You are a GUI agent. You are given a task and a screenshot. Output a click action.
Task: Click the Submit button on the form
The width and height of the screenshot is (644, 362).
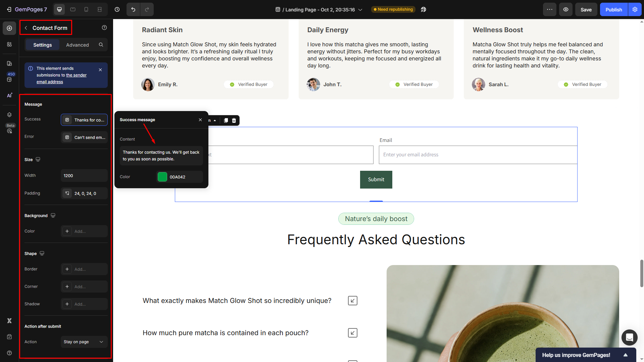point(376,179)
